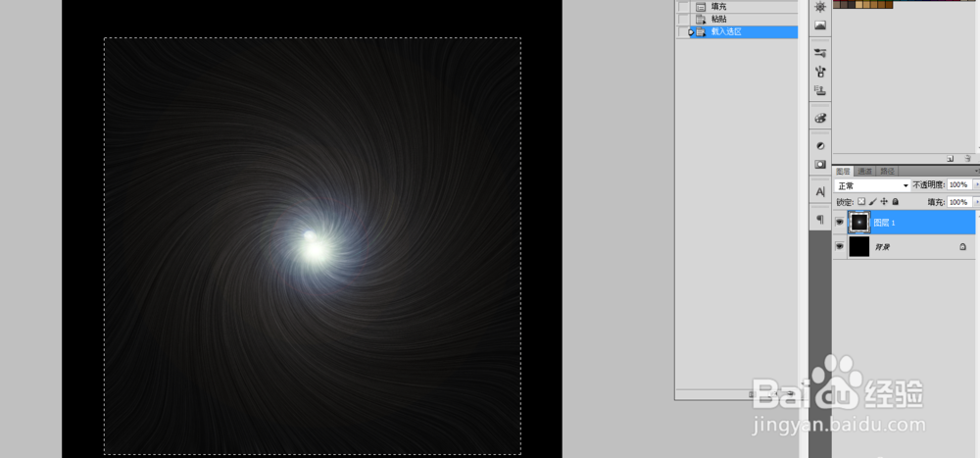Hide the 背景 layer via eye icon
This screenshot has height=458, width=980.
[x=840, y=247]
